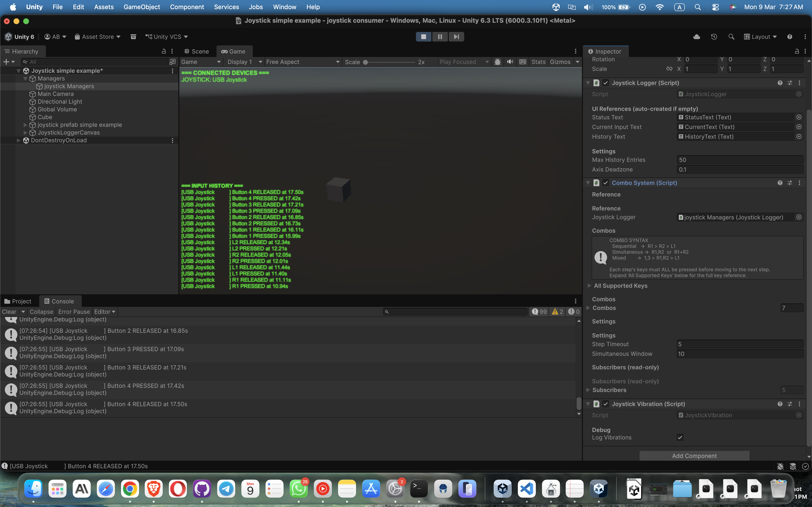Click the step frame button
Image resolution: width=812 pixels, height=507 pixels.
coord(456,36)
